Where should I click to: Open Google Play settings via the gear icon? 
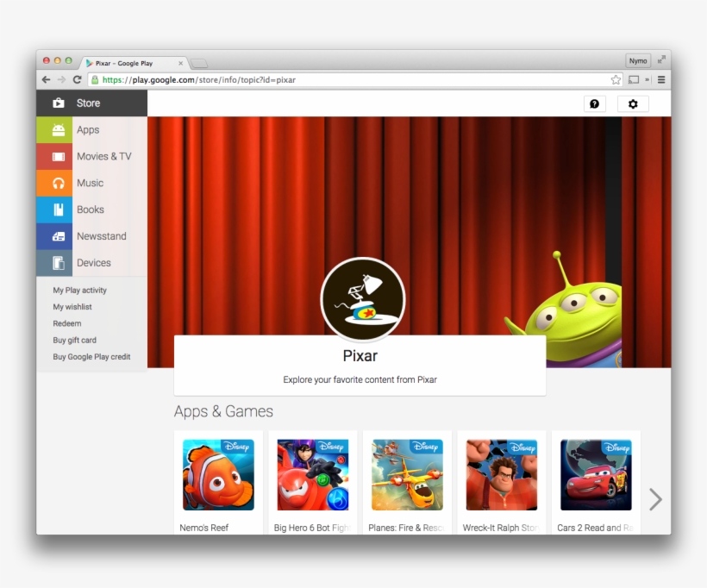[x=634, y=103]
